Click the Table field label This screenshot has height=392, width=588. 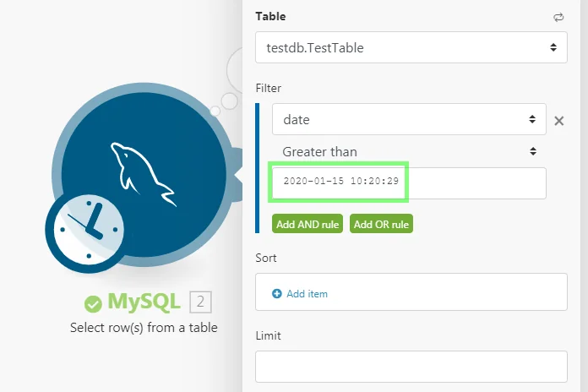[270, 17]
